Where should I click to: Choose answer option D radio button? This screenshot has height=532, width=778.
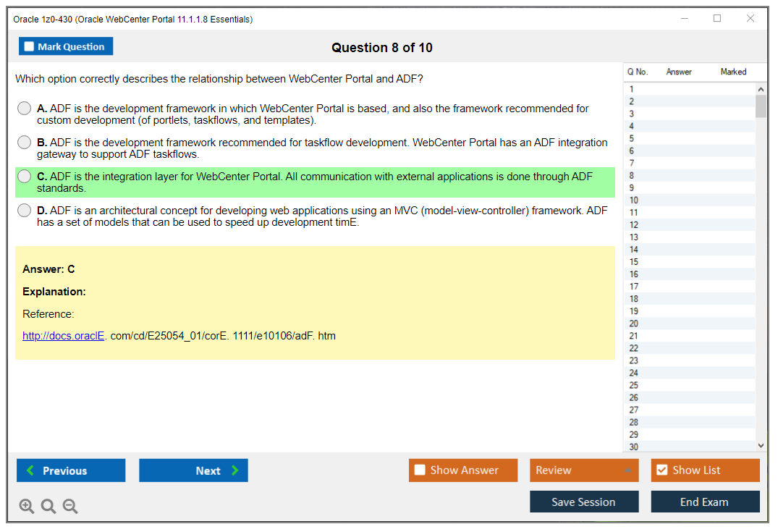(x=25, y=211)
